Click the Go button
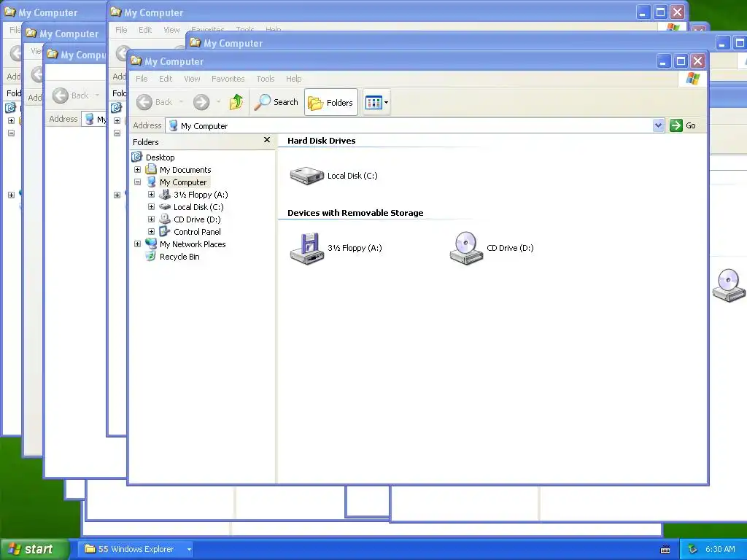 683,125
